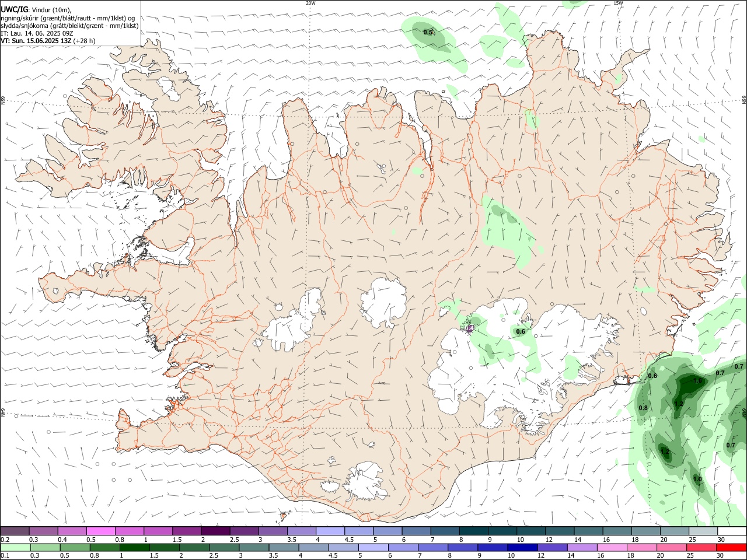Pick the rain scale swatch between 0.5 and 0.8

(75, 548)
